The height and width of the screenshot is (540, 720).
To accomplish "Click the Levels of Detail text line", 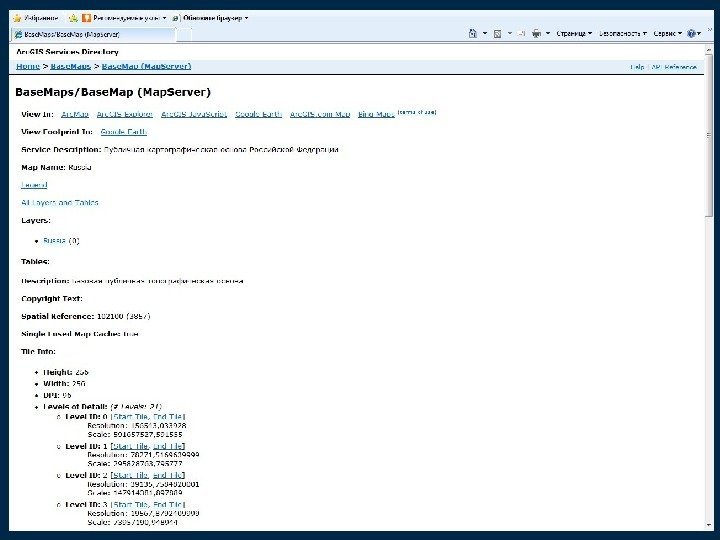I will pyautogui.click(x=102, y=407).
